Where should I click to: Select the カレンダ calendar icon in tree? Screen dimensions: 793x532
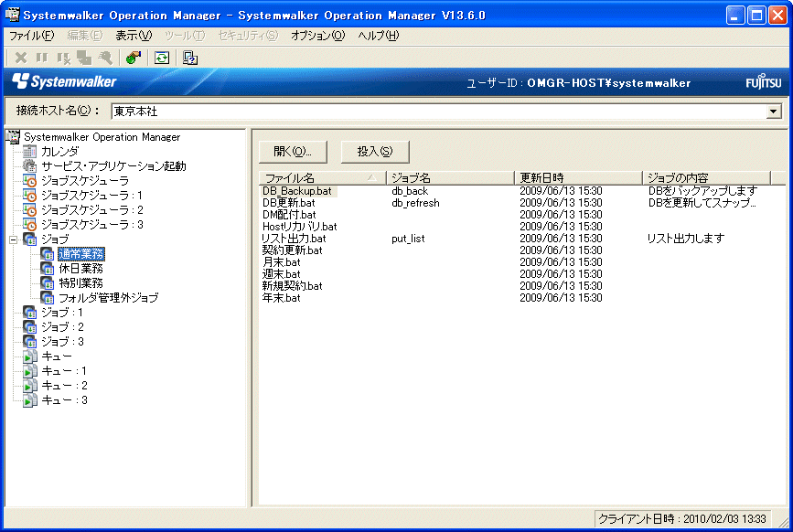point(30,151)
